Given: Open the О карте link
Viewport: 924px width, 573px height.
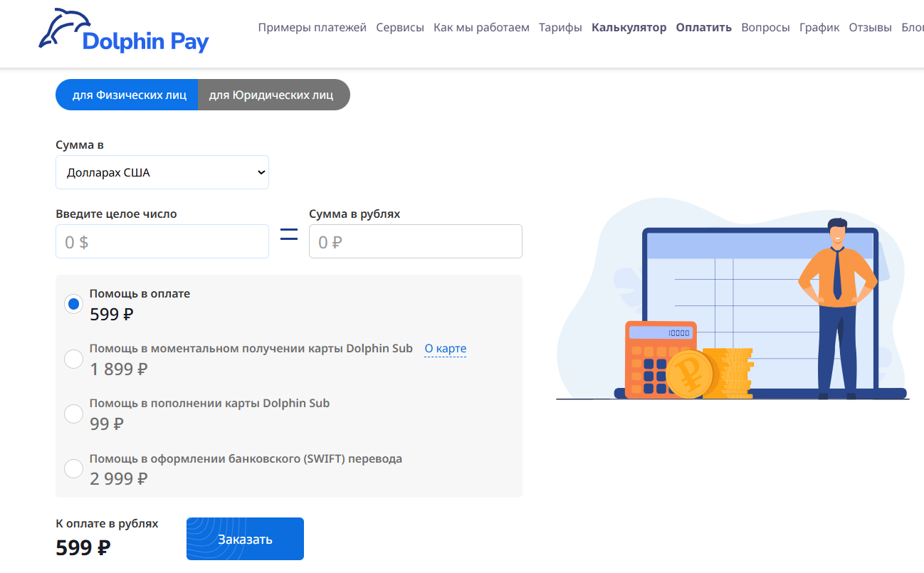Looking at the screenshot, I should point(446,349).
